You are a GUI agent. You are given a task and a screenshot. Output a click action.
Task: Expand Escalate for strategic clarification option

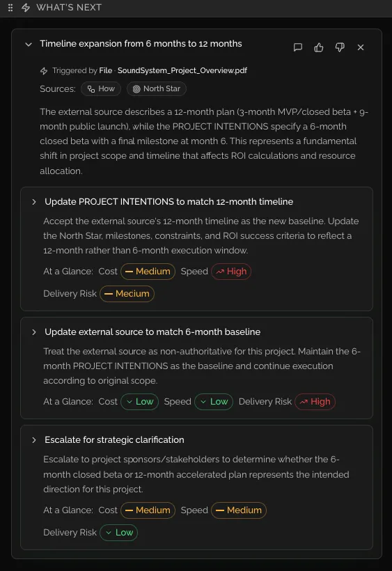coord(34,440)
